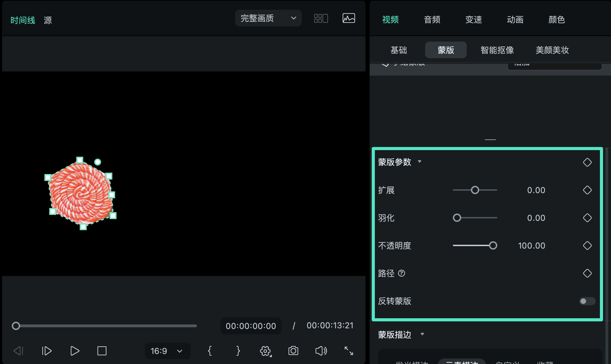
Task: Switch to the 时间线 tab
Action: (x=23, y=20)
